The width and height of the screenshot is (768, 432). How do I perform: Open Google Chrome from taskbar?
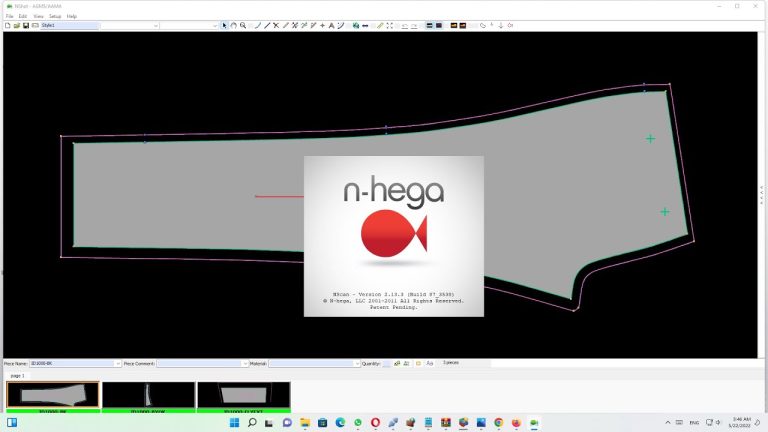pyautogui.click(x=499, y=422)
